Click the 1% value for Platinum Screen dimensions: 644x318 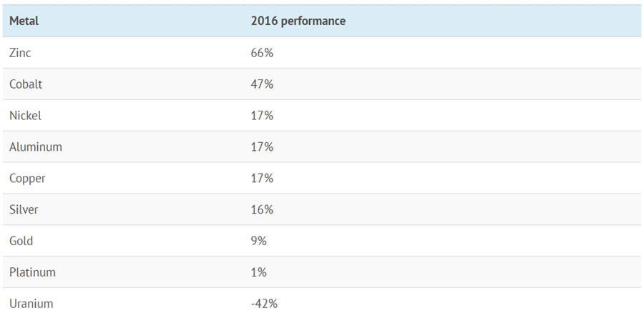(259, 273)
